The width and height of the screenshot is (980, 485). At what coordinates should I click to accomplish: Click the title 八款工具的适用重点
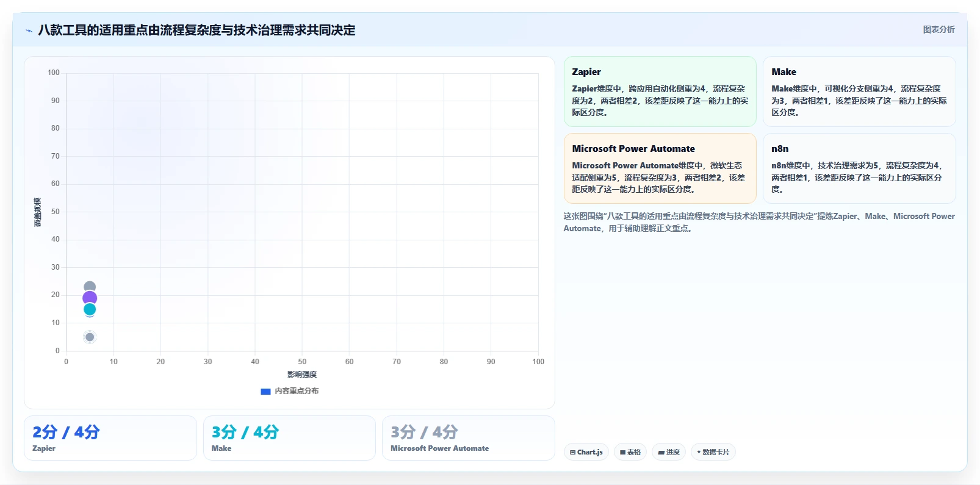196,30
